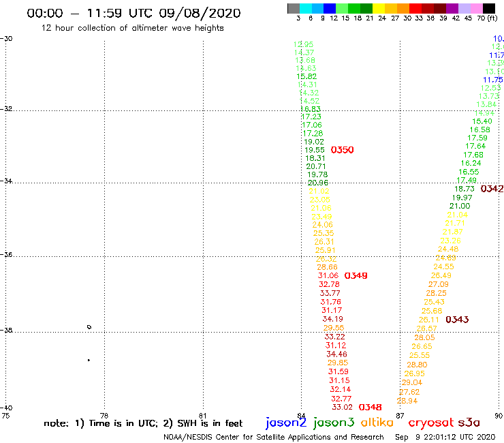Select the dark blue legend swatch

point(330,8)
